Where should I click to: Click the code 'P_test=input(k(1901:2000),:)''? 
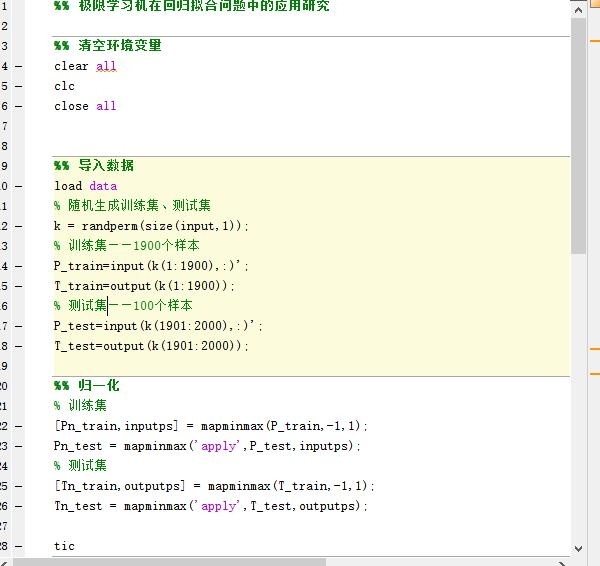pos(158,326)
